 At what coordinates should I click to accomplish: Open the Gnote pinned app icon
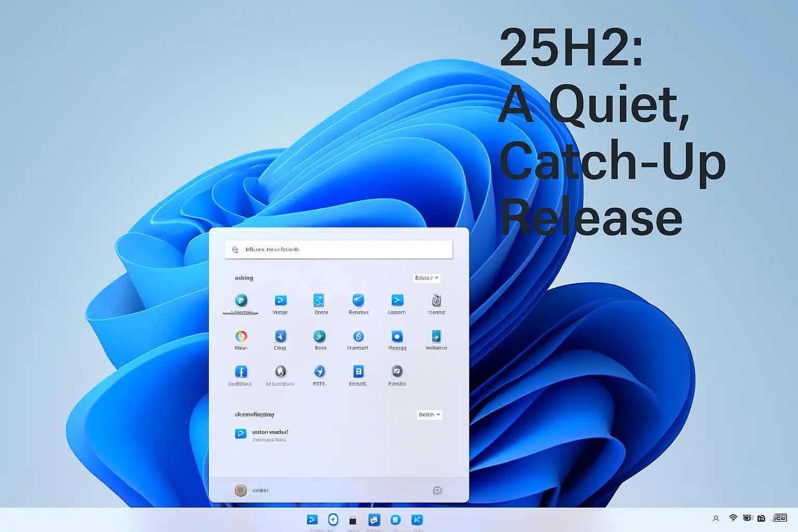[x=319, y=300]
